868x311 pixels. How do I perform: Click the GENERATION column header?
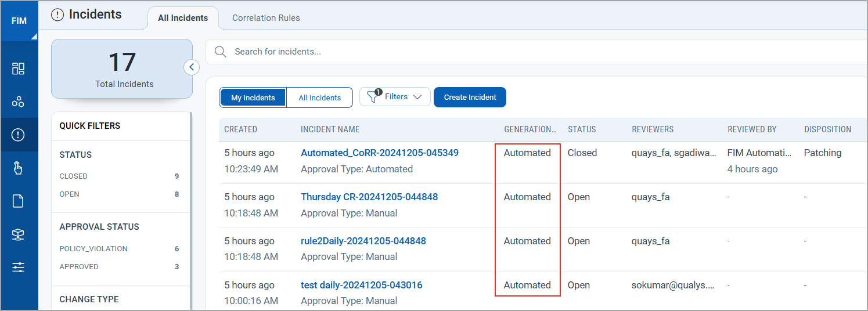click(530, 129)
